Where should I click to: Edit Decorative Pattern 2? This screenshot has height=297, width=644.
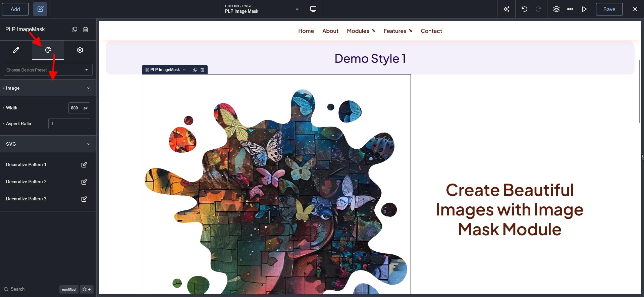click(x=84, y=182)
